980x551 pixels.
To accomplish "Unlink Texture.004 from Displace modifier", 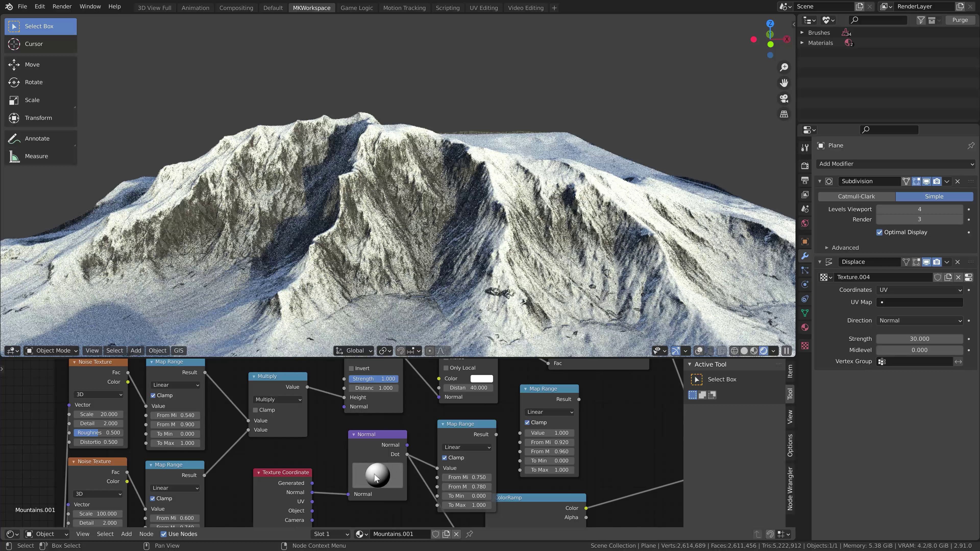I will coord(958,277).
